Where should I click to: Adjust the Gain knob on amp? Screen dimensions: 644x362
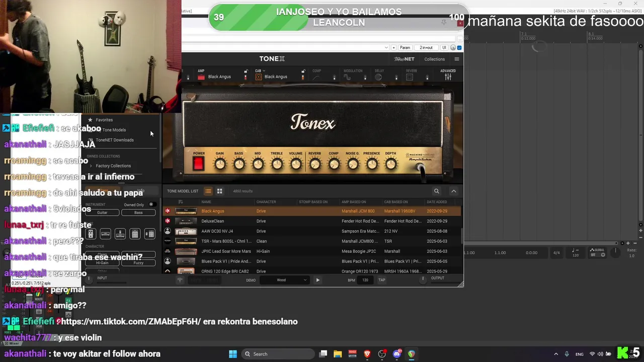pos(220,164)
